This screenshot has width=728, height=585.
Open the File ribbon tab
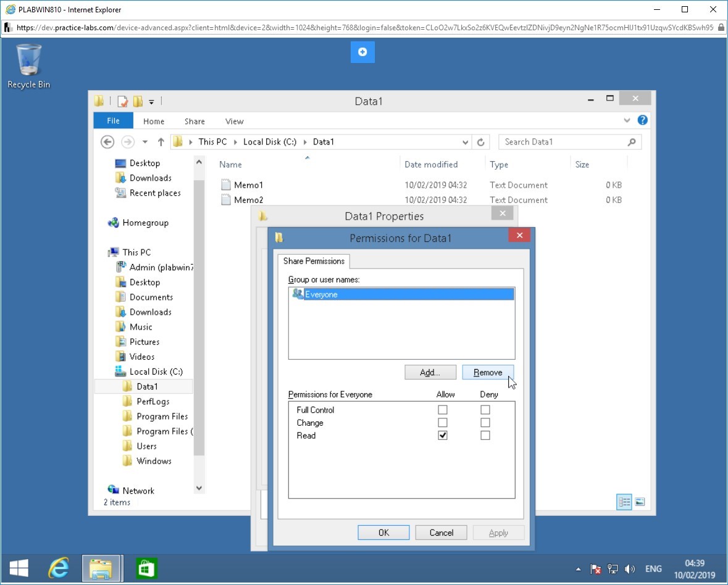[113, 120]
